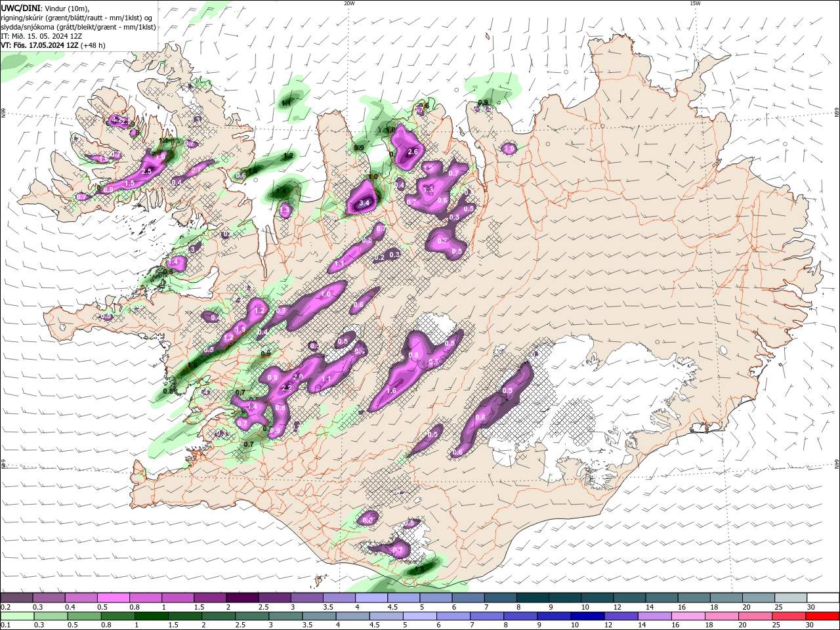Click the red-pink 25 swatch in lower legend

789,616
